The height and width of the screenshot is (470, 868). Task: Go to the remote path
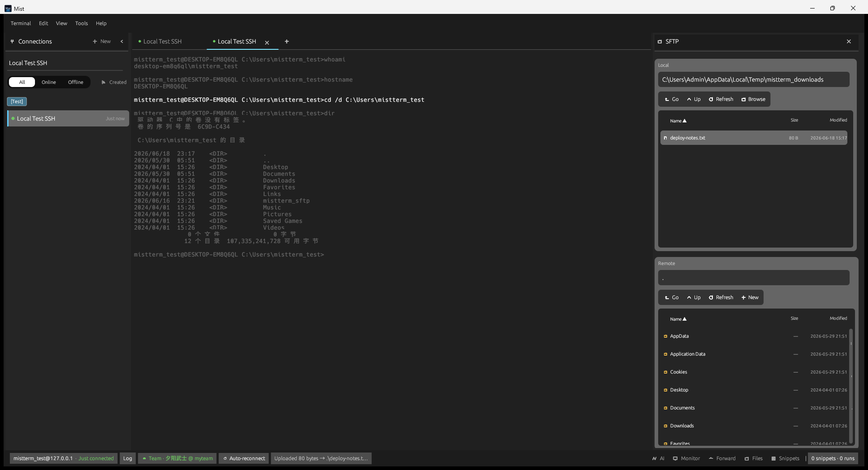[x=672, y=297]
